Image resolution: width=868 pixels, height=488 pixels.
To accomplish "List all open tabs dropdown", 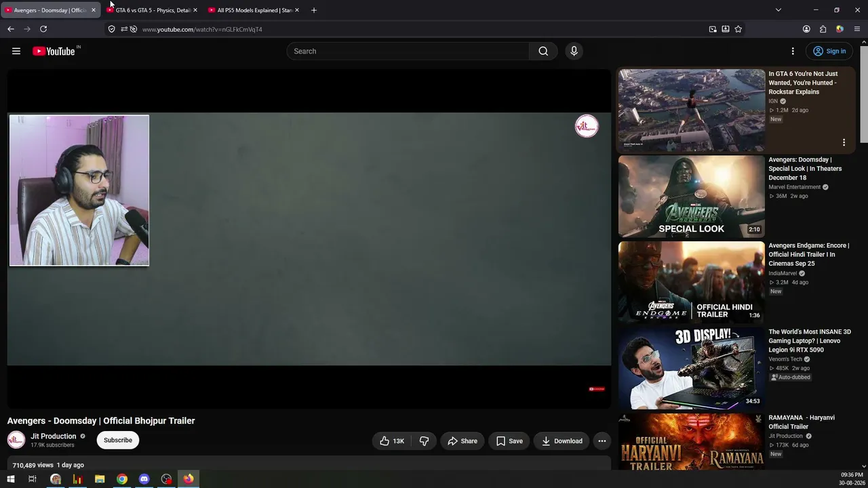I will [x=778, y=10].
